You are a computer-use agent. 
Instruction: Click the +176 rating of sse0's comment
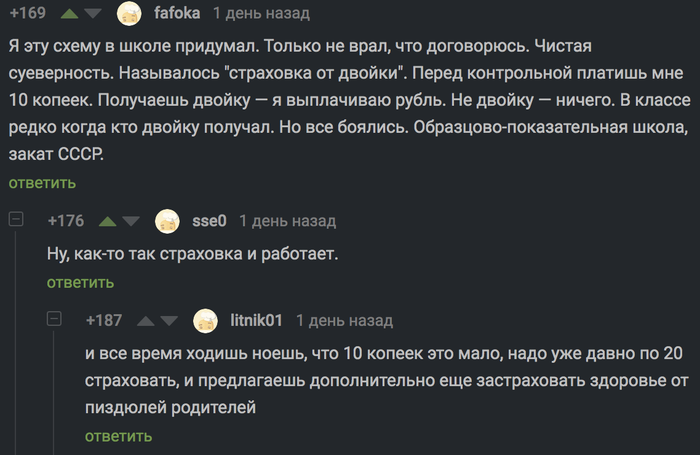click(65, 221)
